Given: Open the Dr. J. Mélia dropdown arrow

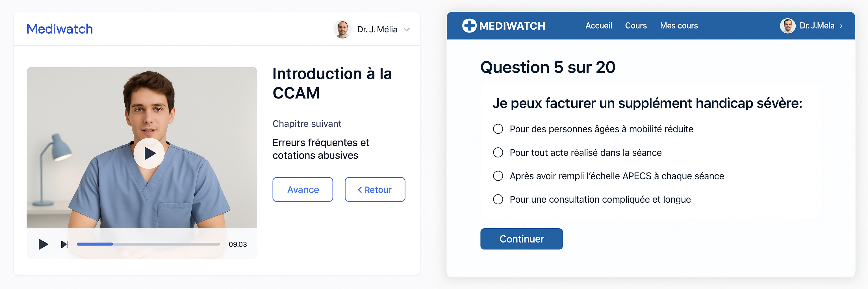Looking at the screenshot, I should tap(407, 30).
